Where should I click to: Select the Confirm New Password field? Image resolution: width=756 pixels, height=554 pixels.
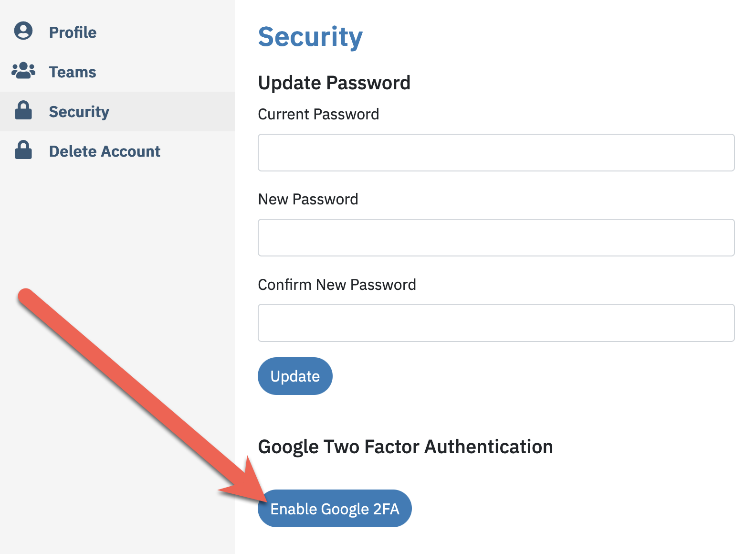496,323
